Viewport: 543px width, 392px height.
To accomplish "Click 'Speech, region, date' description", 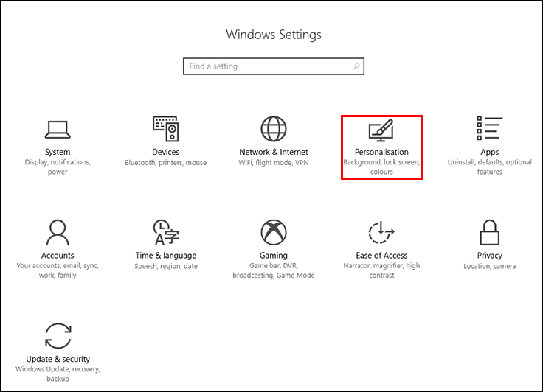I will [166, 267].
